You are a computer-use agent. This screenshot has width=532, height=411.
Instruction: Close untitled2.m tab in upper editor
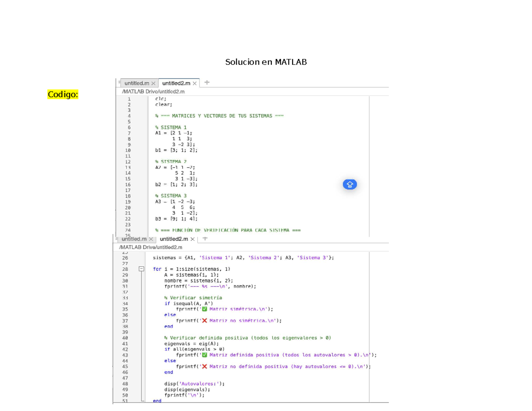pos(195,83)
